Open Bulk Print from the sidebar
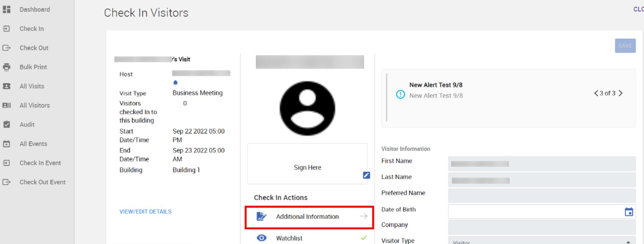Screen dimensions: 644x244 click(33, 67)
